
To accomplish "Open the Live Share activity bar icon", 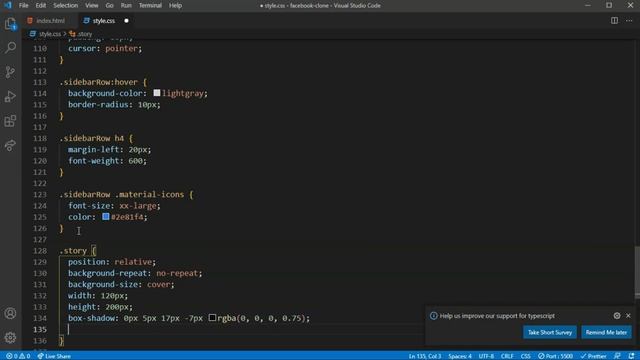I will [x=11, y=145].
